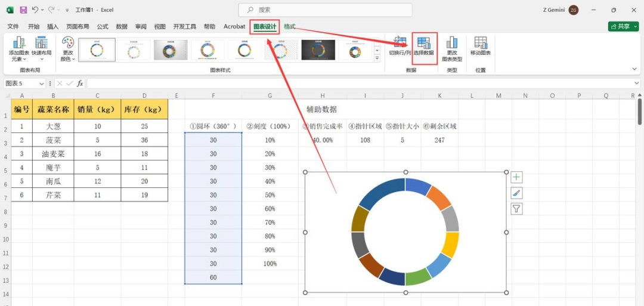Select the 辅助数据 title cell
Image resolution: width=644 pixels, height=306 pixels.
pos(321,109)
